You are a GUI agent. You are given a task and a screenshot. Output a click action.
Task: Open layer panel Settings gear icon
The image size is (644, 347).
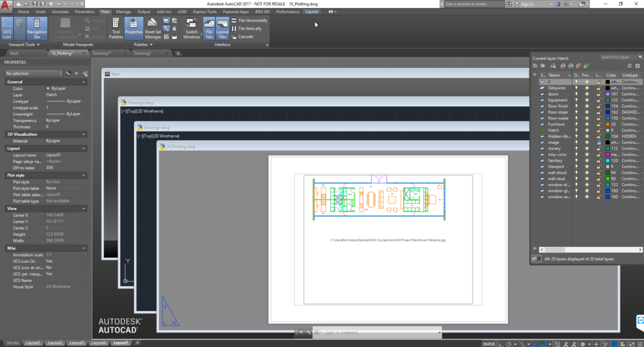pos(638,66)
